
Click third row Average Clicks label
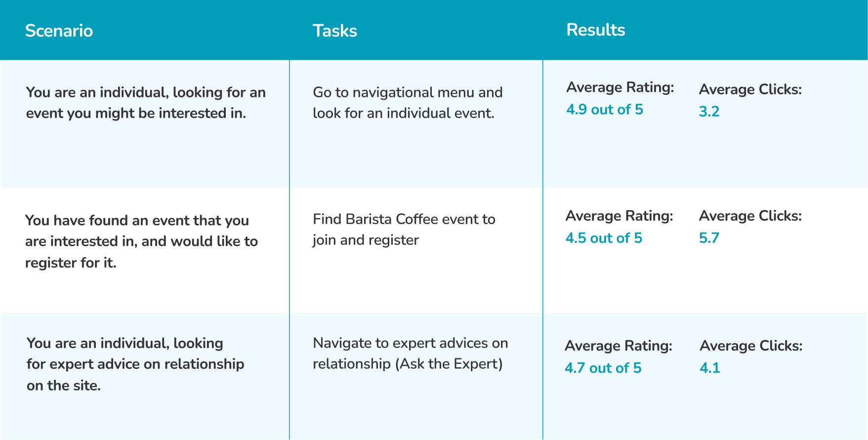click(x=751, y=346)
